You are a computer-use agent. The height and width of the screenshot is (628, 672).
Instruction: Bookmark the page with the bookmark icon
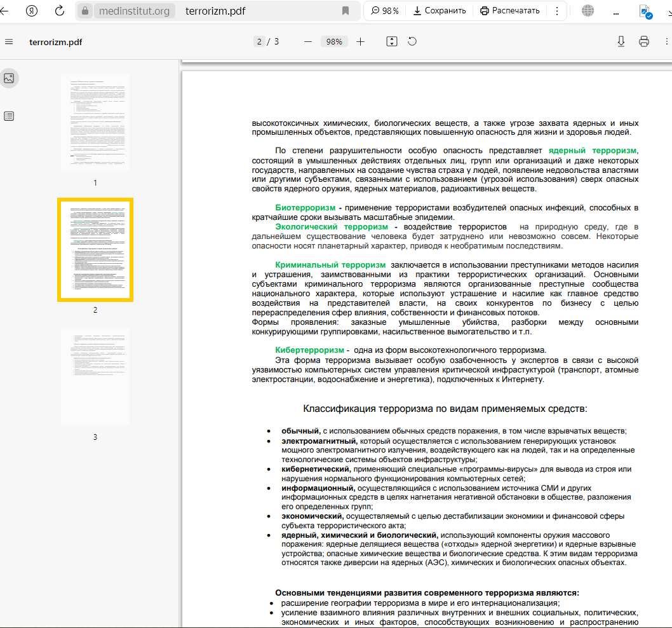[346, 11]
